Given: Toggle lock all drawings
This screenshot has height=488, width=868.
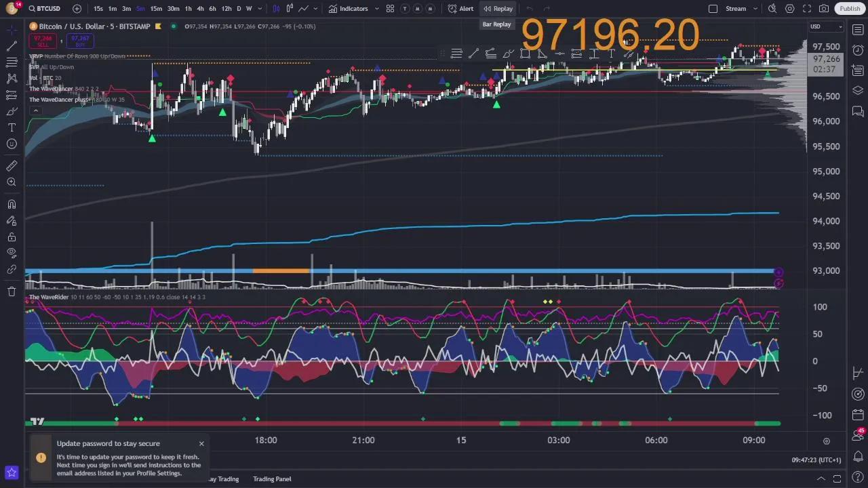Looking at the screenshot, I should 12,237.
